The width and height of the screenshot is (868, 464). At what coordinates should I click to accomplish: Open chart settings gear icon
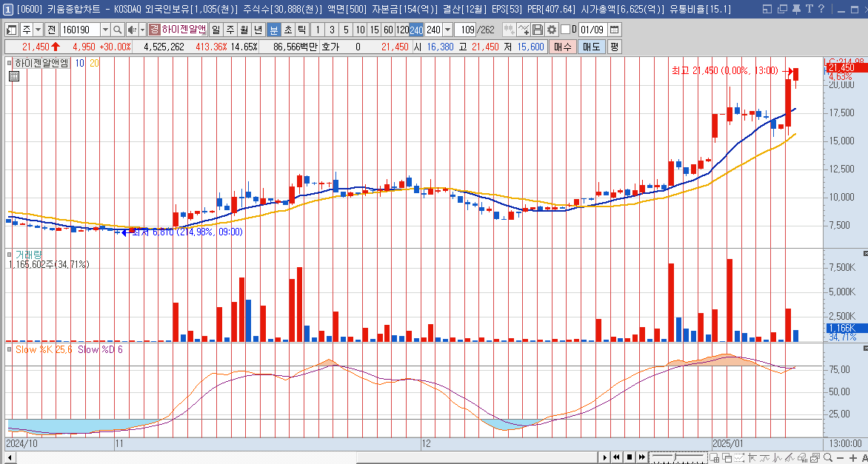(x=551, y=30)
